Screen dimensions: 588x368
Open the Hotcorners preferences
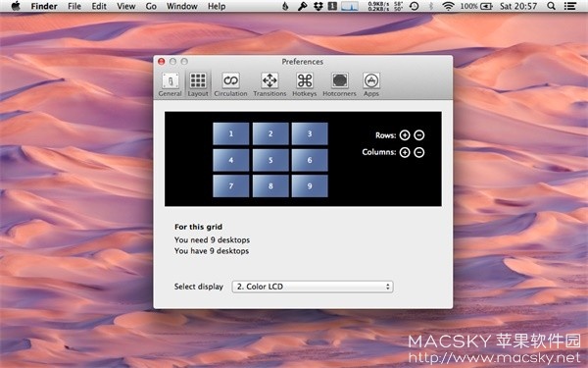(x=339, y=84)
